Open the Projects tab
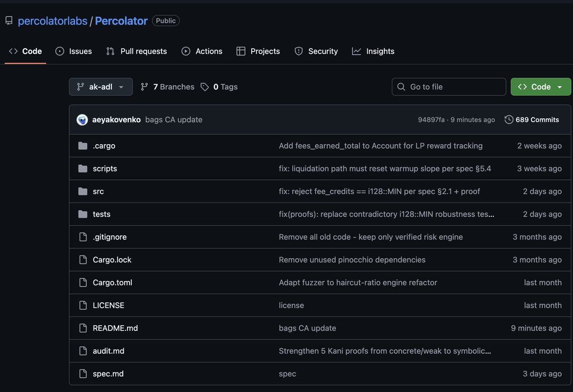This screenshot has width=573, height=392. tap(258, 51)
